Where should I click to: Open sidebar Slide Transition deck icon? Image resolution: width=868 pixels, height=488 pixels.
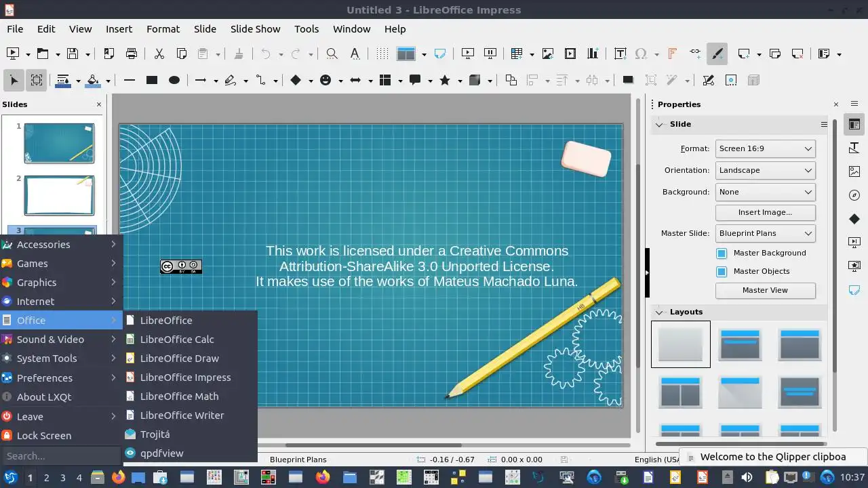(854, 243)
